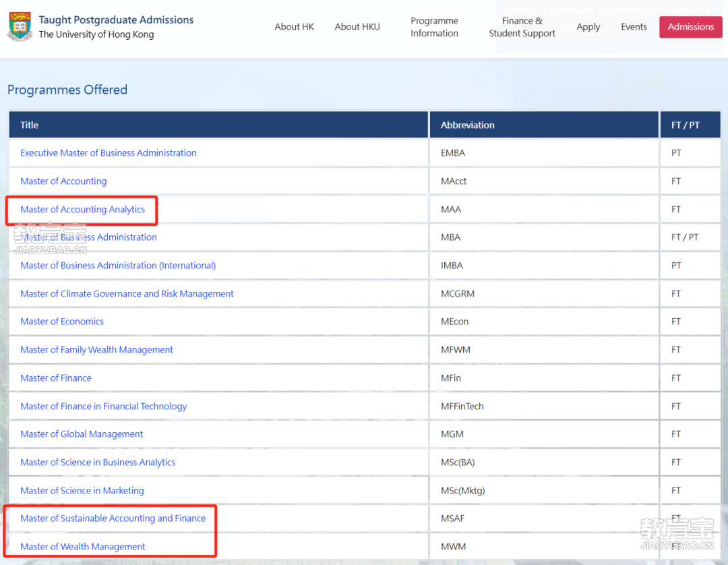The width and height of the screenshot is (728, 565).
Task: Click FT value in MAcct row
Action: (x=676, y=181)
